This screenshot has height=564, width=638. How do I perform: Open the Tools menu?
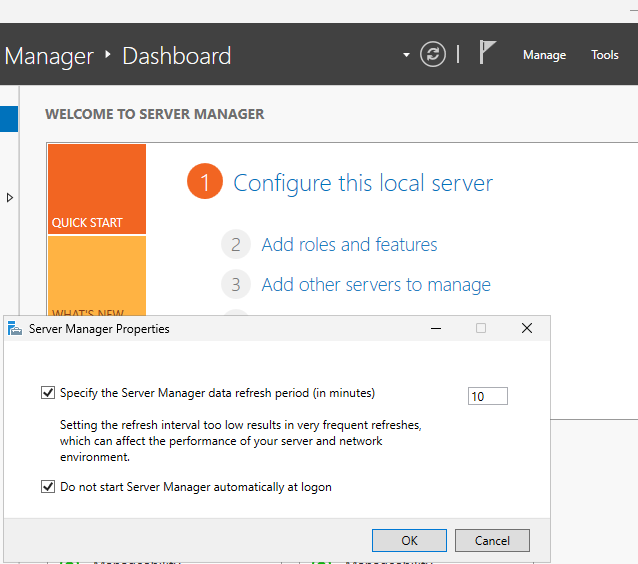604,55
